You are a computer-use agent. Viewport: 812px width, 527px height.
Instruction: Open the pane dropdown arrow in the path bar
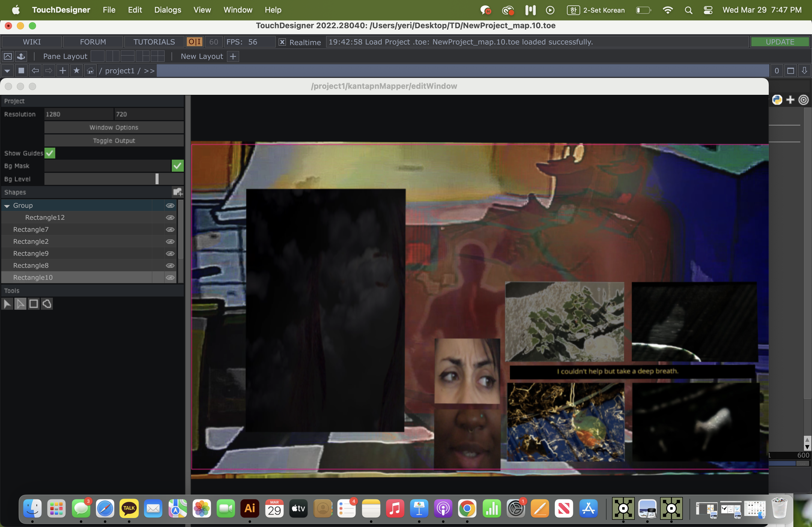coord(7,71)
